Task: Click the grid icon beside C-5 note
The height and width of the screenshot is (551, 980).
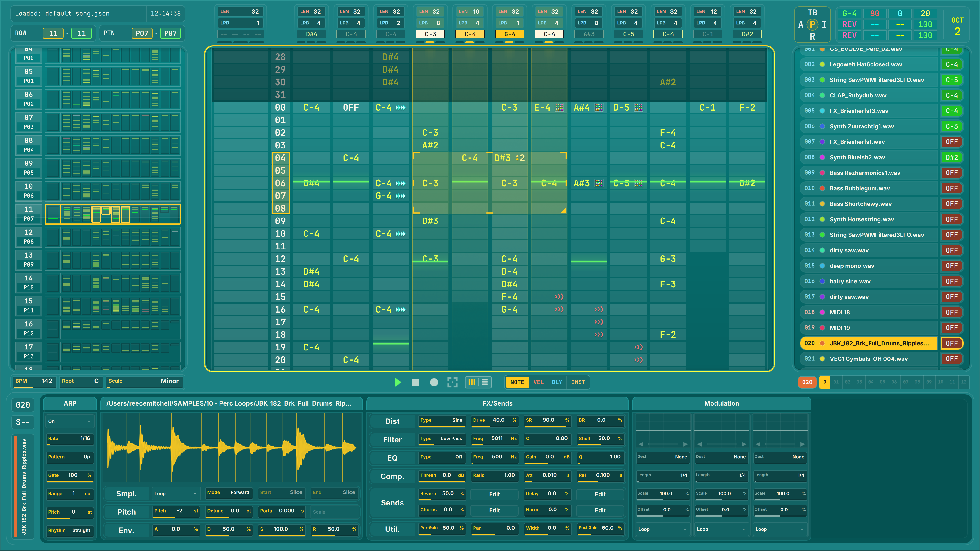Action: [638, 183]
